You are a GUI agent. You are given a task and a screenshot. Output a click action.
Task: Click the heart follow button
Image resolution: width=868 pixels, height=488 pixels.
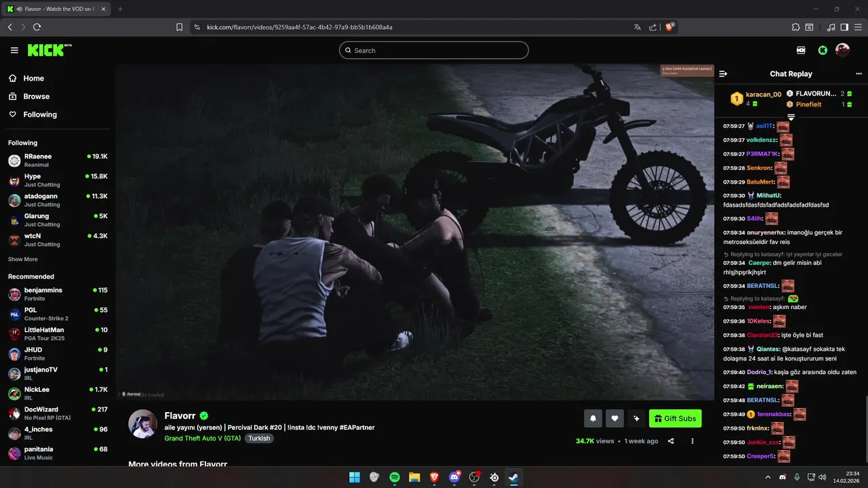[x=614, y=418]
